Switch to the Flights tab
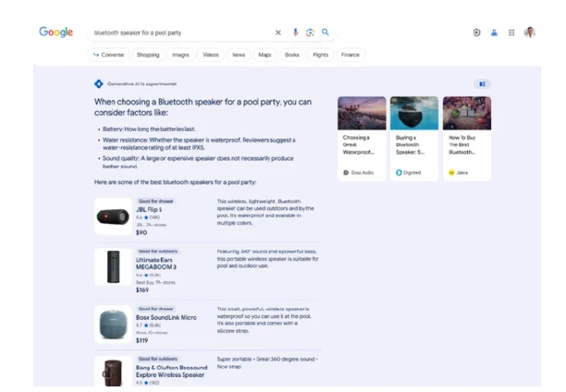Viewport: 566px width, 392px height. (320, 54)
